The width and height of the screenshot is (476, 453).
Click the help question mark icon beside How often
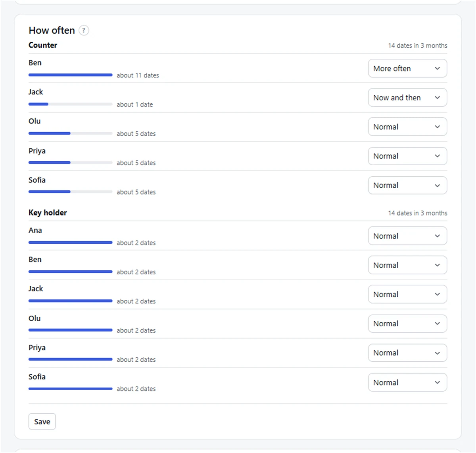[x=84, y=30]
